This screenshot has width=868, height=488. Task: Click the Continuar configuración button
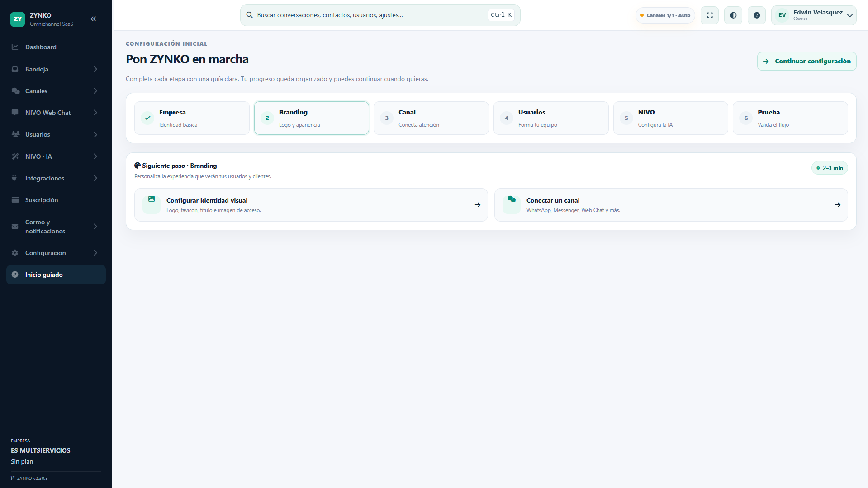pyautogui.click(x=807, y=62)
